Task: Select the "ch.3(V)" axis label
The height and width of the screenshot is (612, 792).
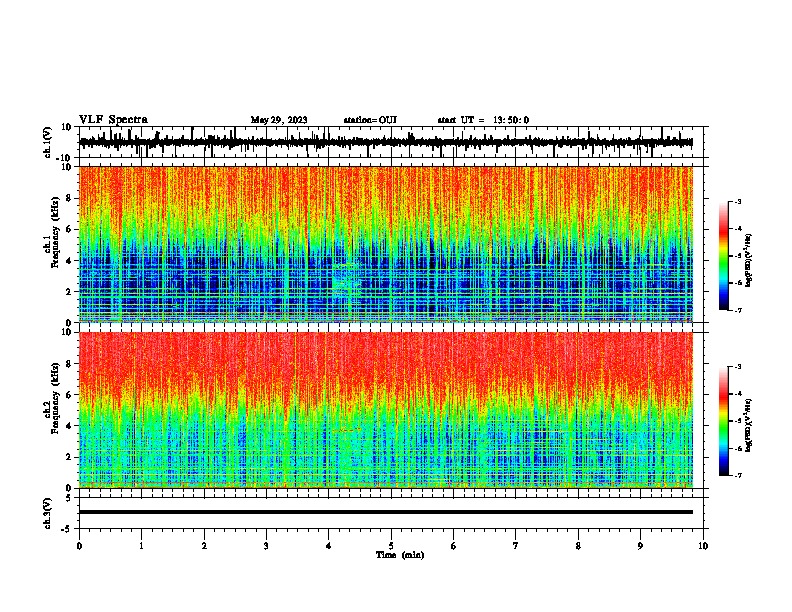Action: 48,513
